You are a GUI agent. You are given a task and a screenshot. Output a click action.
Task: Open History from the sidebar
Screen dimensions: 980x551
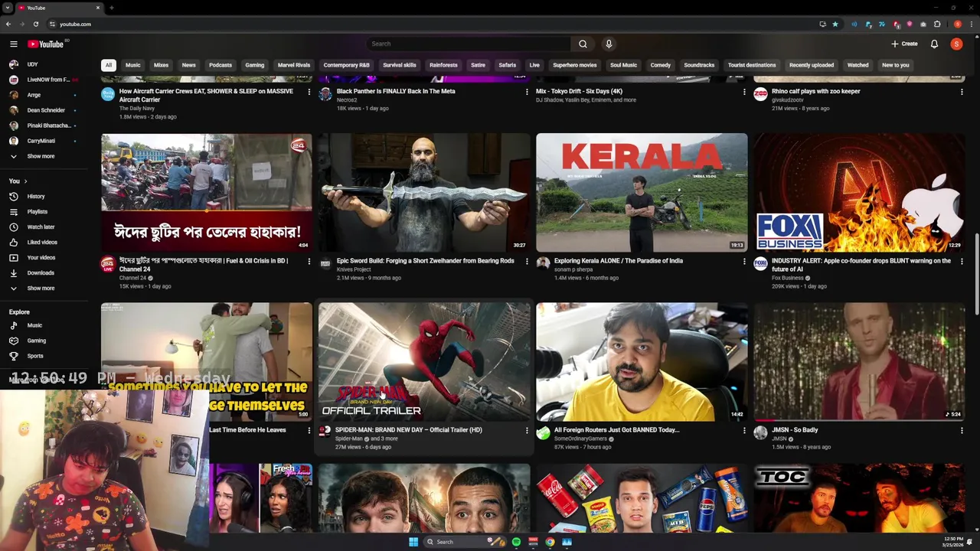pos(36,196)
